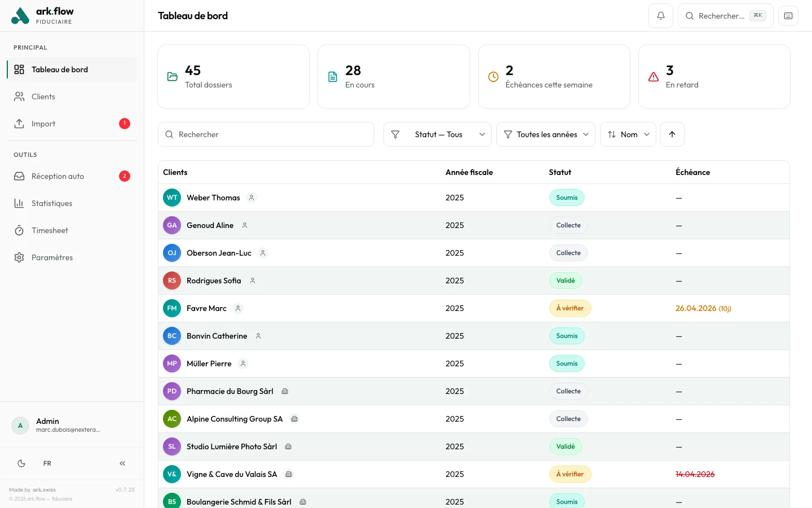Click the WT avatar for Weber Thomas
The image size is (812, 508).
[x=172, y=198]
